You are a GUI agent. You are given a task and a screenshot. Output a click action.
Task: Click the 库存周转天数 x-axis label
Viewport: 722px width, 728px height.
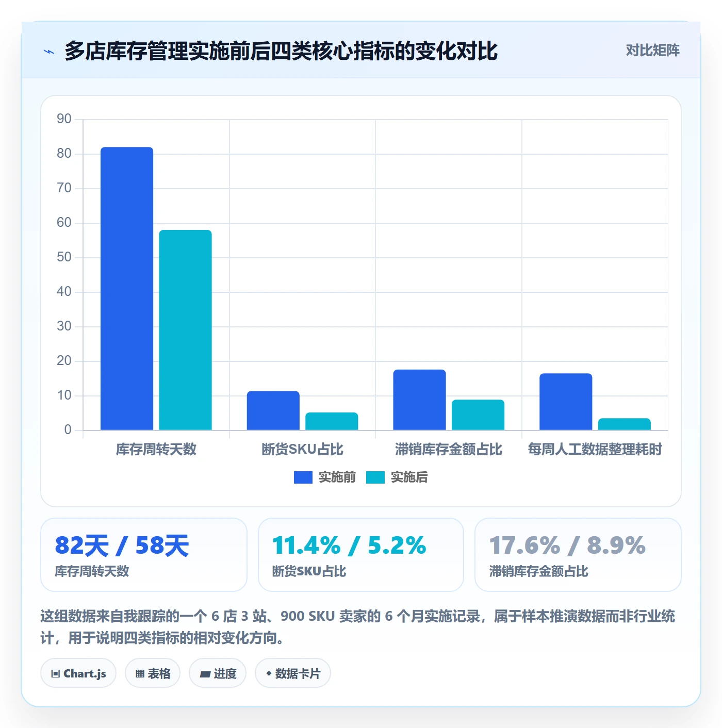point(156,449)
